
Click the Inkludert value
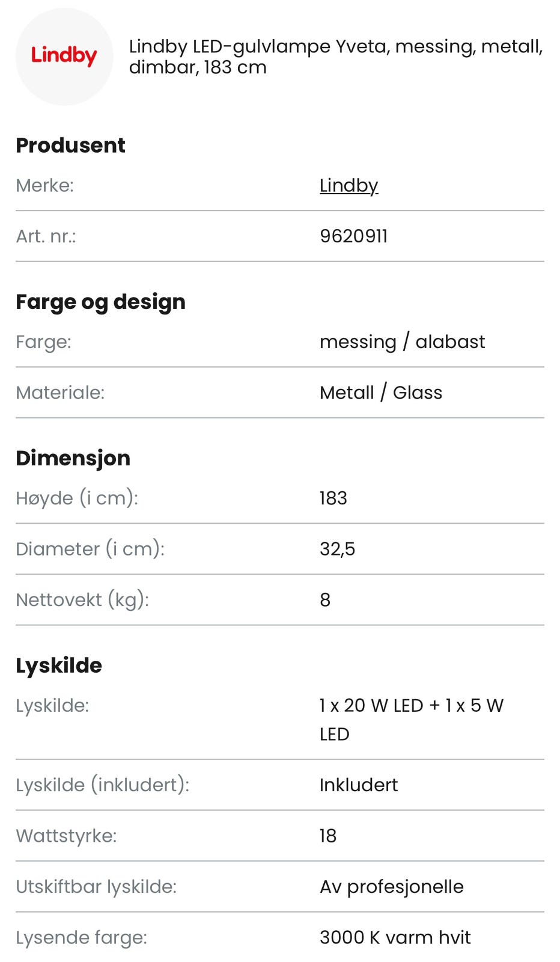click(x=358, y=785)
